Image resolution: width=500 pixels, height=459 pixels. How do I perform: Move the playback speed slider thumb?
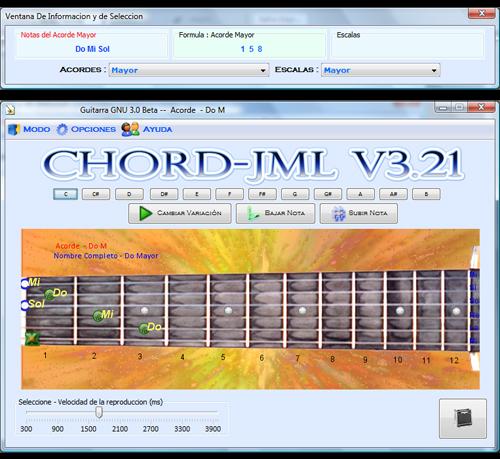(x=99, y=412)
